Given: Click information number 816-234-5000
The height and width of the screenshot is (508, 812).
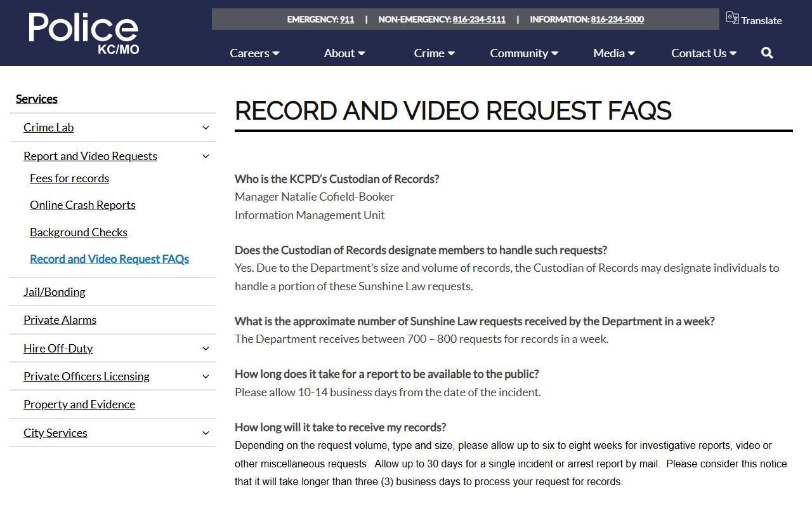Looking at the screenshot, I should tap(617, 20).
